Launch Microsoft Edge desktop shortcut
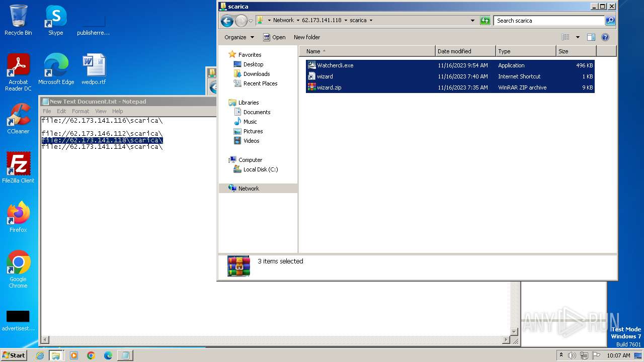Screen dimensions: 644x362 56,69
